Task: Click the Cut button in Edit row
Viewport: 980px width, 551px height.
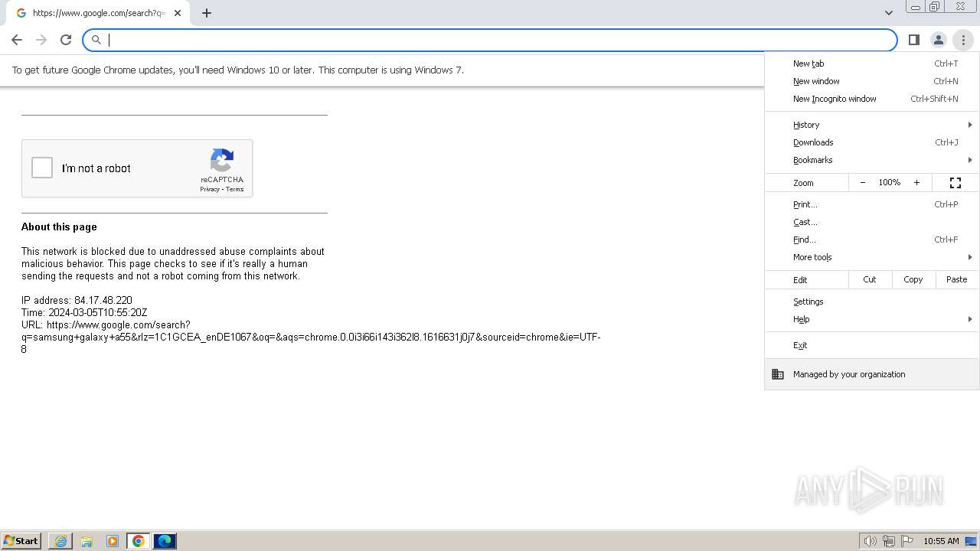Action: pyautogui.click(x=870, y=279)
